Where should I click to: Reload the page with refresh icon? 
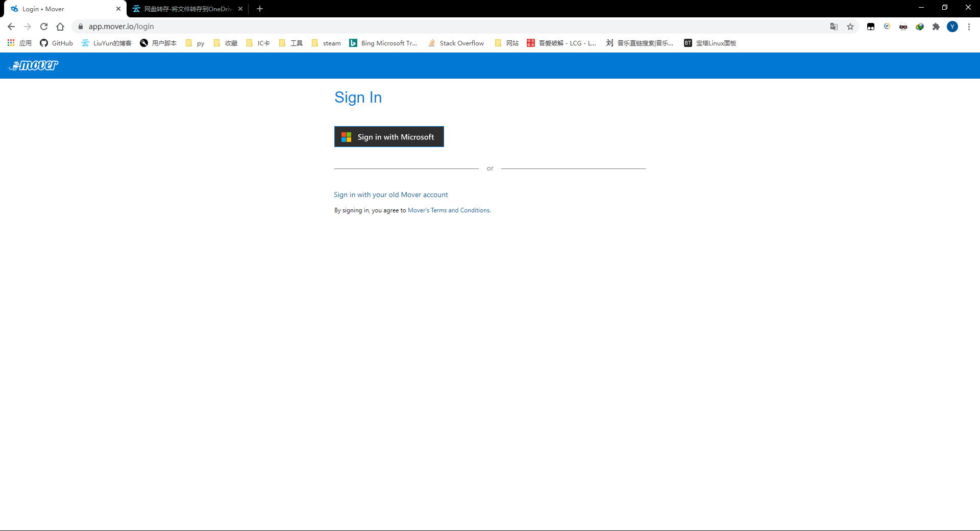[x=44, y=27]
